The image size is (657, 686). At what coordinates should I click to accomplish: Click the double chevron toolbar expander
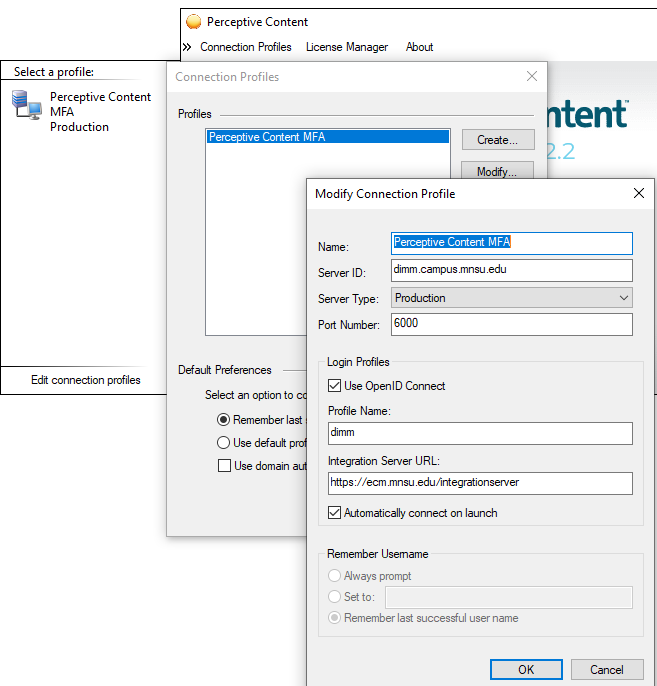187,47
